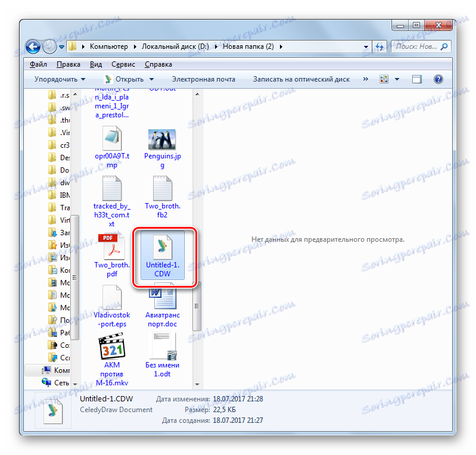Select the opr00A9T.tmp file icon
Image resolution: width=476 pixels, height=455 pixels.
[x=112, y=138]
